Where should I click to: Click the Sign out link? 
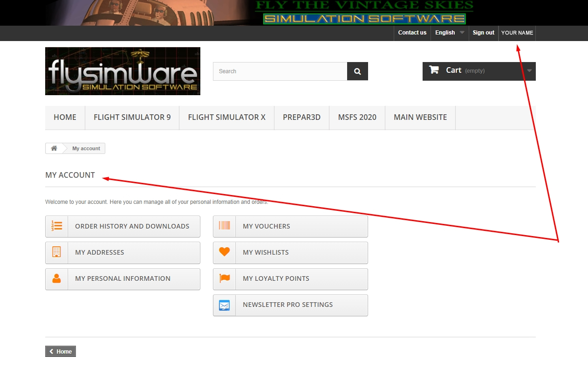coord(483,33)
